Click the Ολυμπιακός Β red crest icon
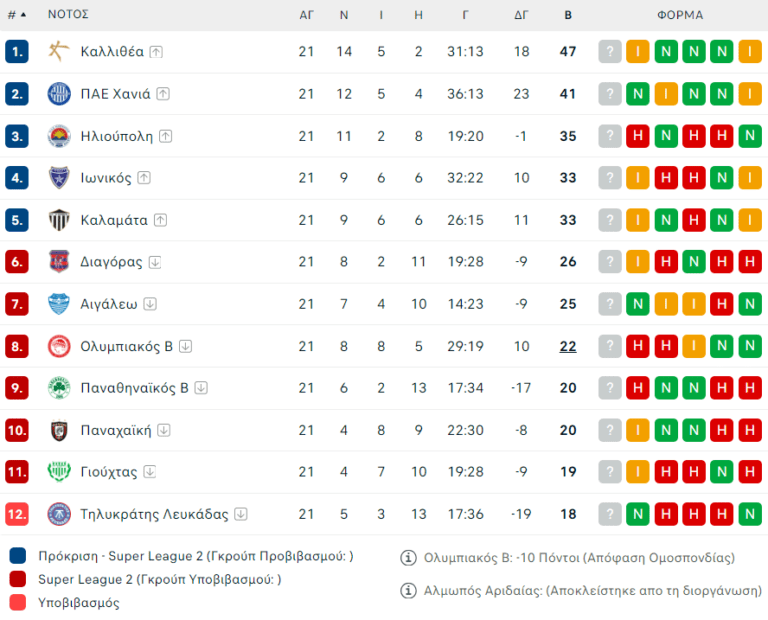 click(x=59, y=346)
